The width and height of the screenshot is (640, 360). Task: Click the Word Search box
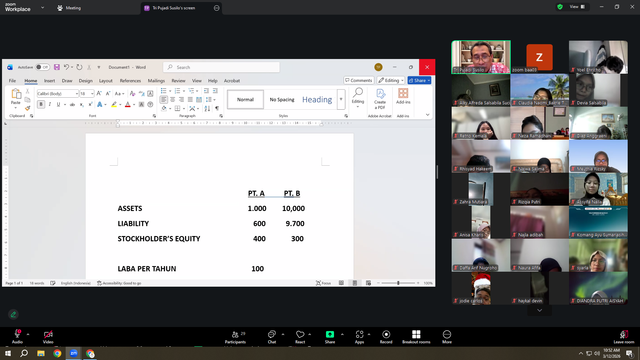222,67
